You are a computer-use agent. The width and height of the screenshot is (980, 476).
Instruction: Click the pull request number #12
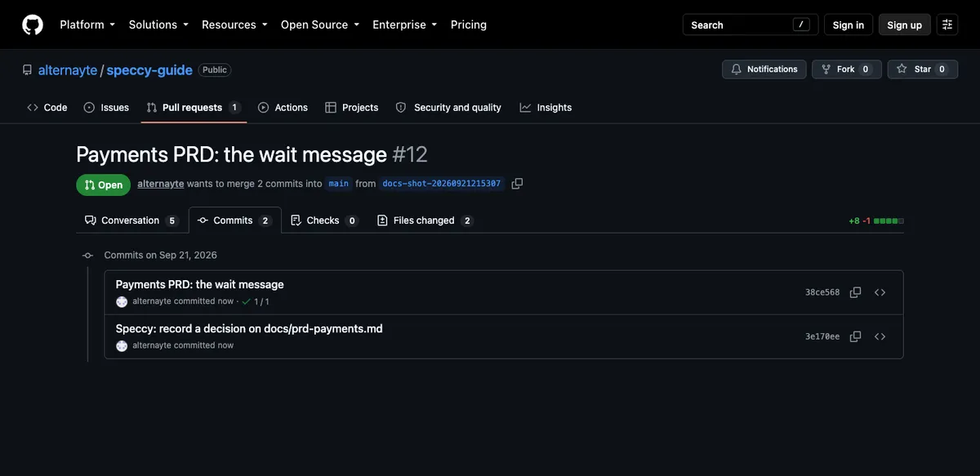tap(410, 153)
